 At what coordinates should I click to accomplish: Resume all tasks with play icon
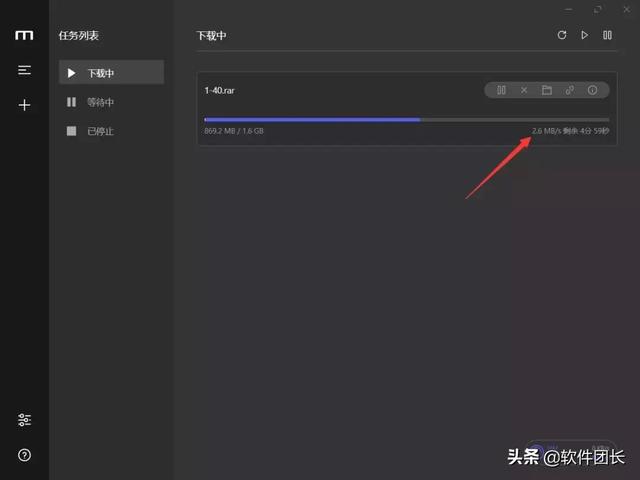coord(584,35)
